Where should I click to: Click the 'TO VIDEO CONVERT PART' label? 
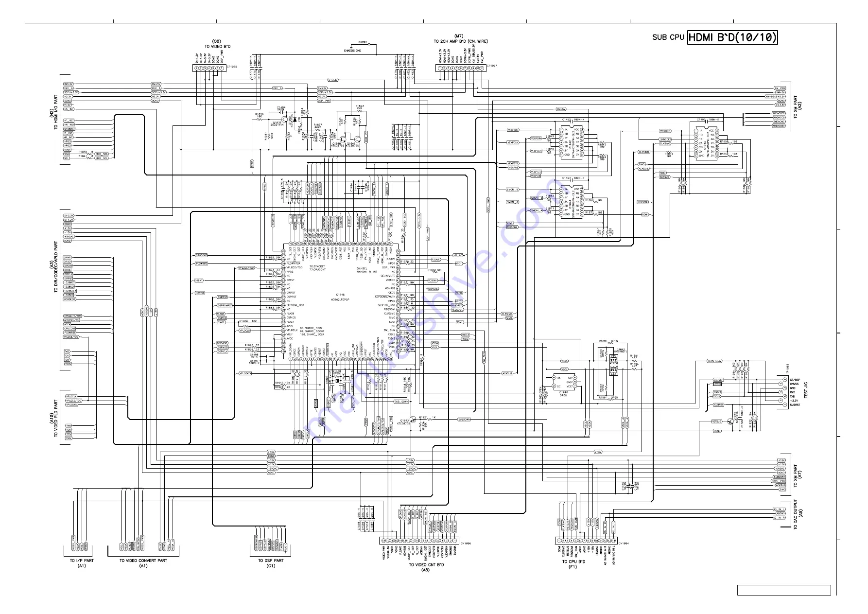click(x=143, y=561)
